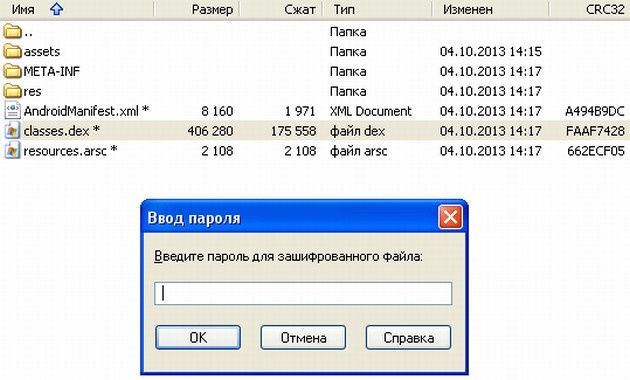630x380 pixels.
Task: Click CRC32 value 662ECF05
Action: (596, 151)
